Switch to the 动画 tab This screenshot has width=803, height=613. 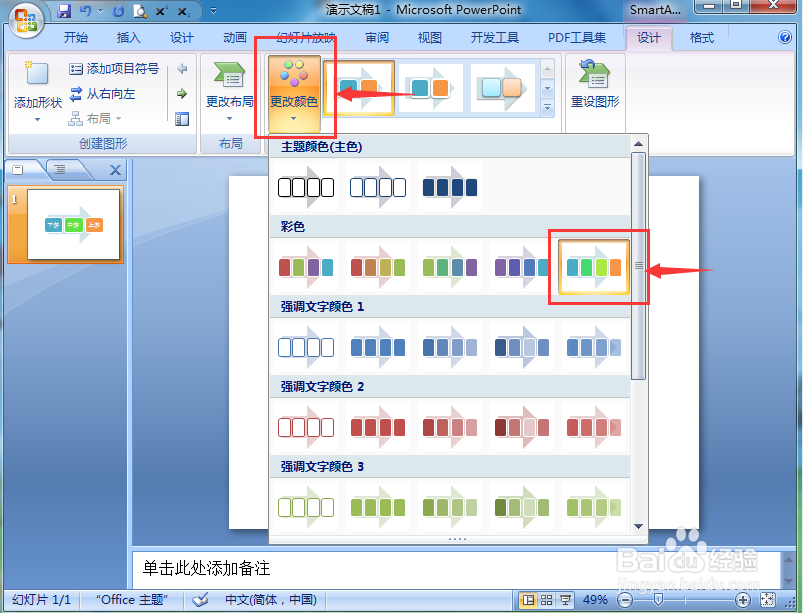235,37
